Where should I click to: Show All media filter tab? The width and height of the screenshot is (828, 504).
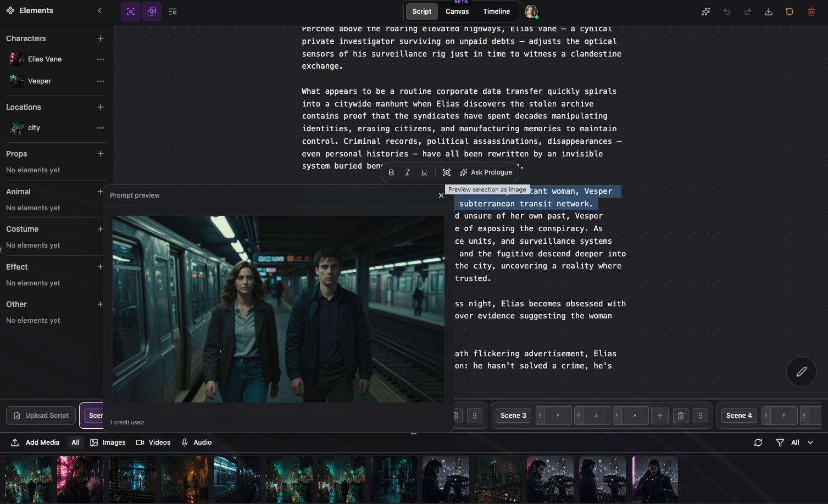76,443
